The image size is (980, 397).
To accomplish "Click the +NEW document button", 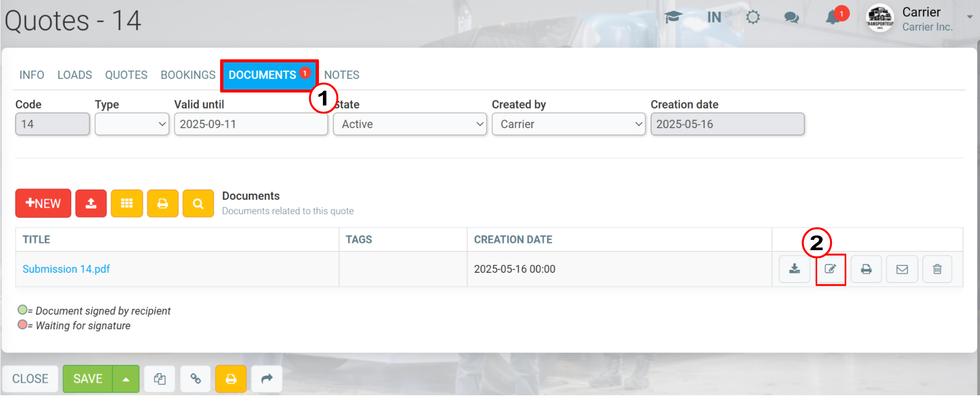I will (43, 203).
